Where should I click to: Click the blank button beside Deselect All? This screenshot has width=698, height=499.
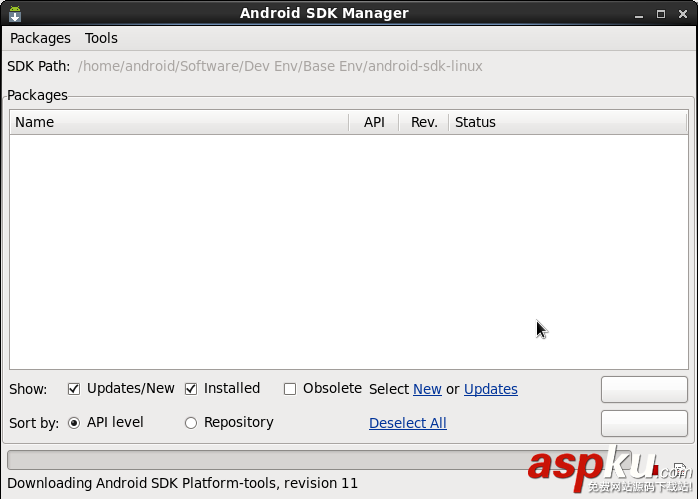[x=644, y=423]
